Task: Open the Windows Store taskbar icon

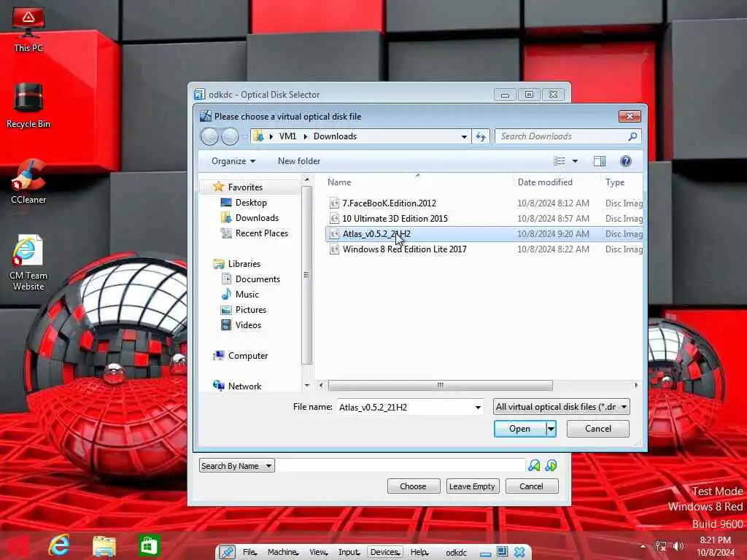Action: point(149,545)
